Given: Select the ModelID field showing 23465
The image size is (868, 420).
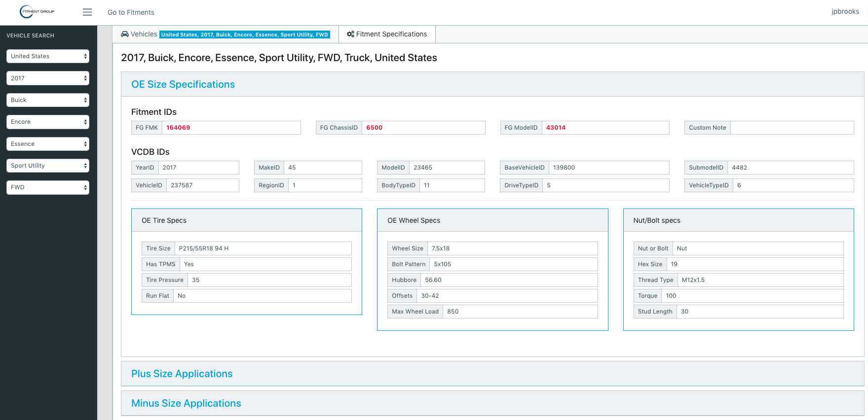Looking at the screenshot, I should click(x=447, y=168).
